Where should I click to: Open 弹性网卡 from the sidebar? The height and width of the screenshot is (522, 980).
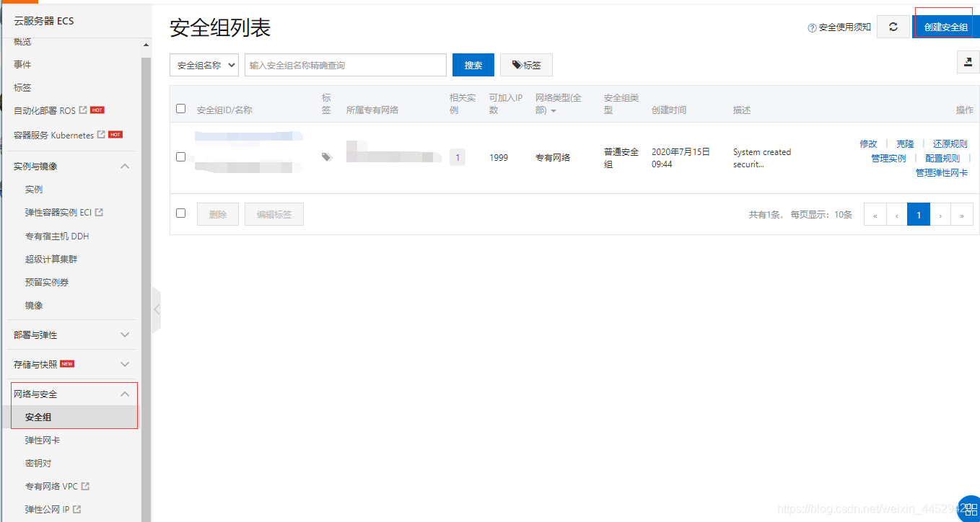point(43,440)
